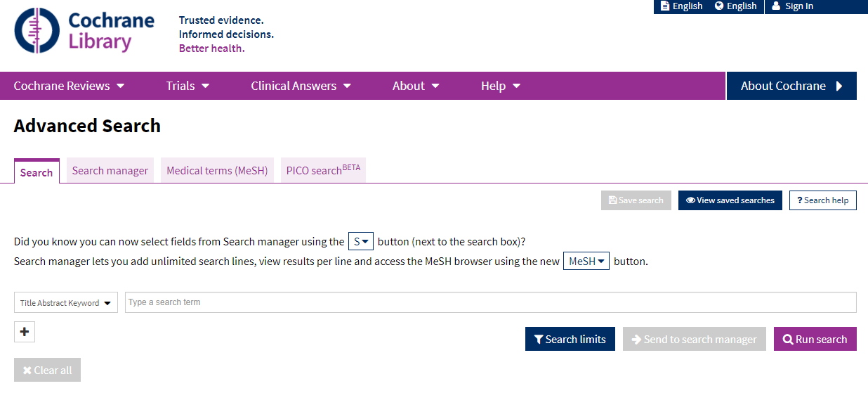Expand the Trials menu
The image size is (868, 393).
(x=188, y=86)
